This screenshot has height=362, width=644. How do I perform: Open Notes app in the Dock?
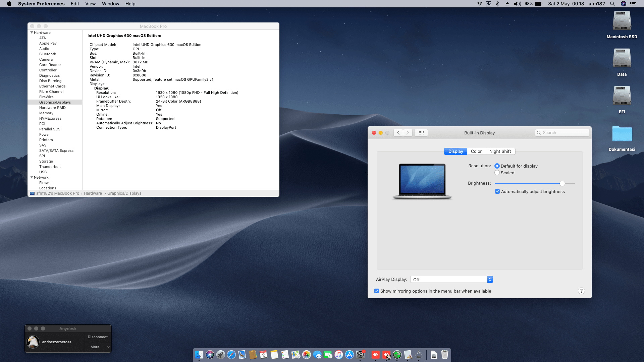point(274,355)
